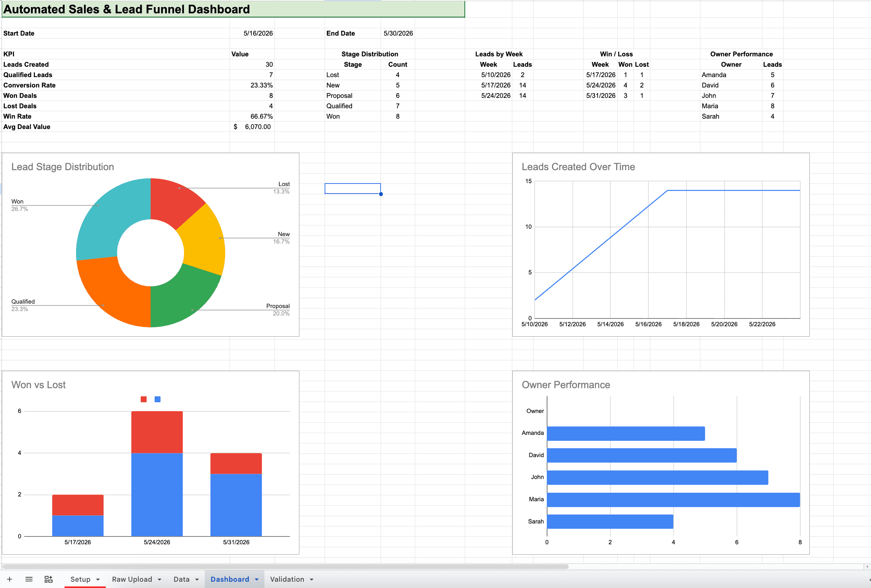Open the Setup tab dropdown arrow
Viewport: 871px width, 588px height.
click(x=98, y=580)
